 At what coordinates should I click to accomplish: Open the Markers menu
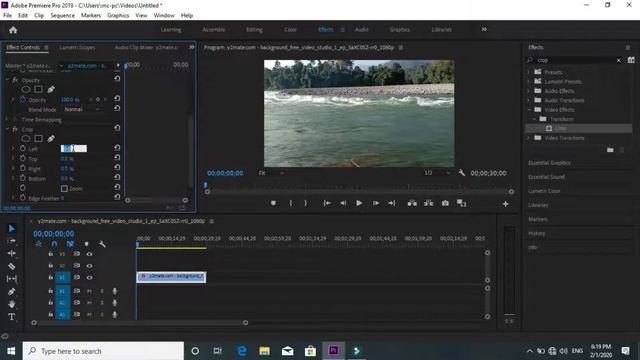pyautogui.click(x=91, y=15)
